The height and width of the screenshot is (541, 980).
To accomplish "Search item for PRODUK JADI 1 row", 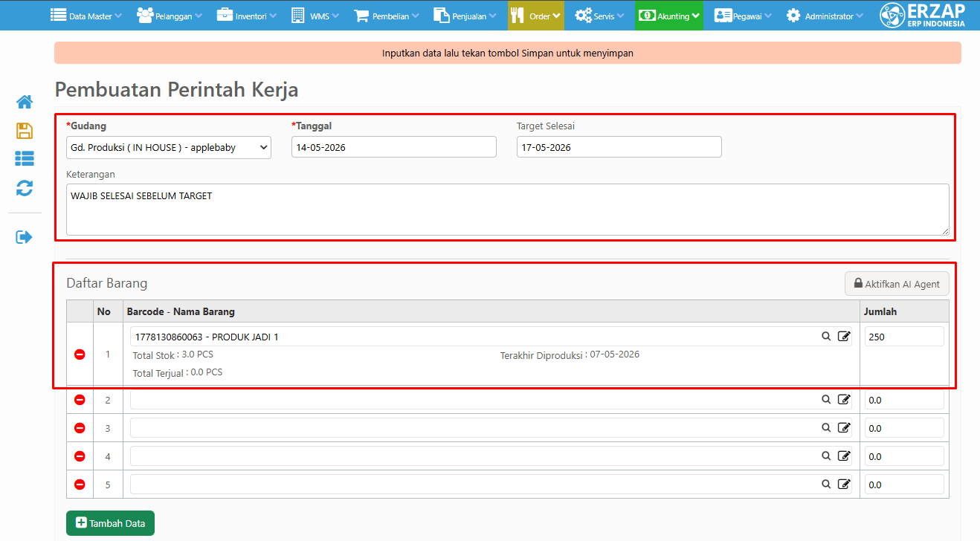I will pos(826,337).
